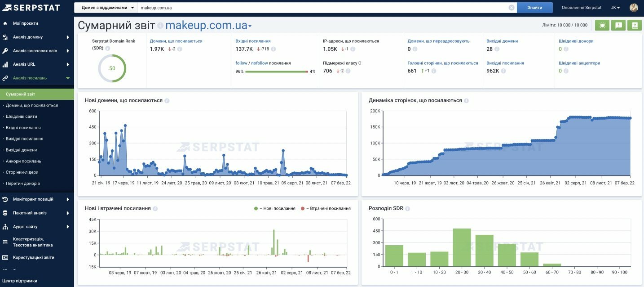Open the Шкідливі донори stat link
644x287 pixels.
[x=576, y=41]
